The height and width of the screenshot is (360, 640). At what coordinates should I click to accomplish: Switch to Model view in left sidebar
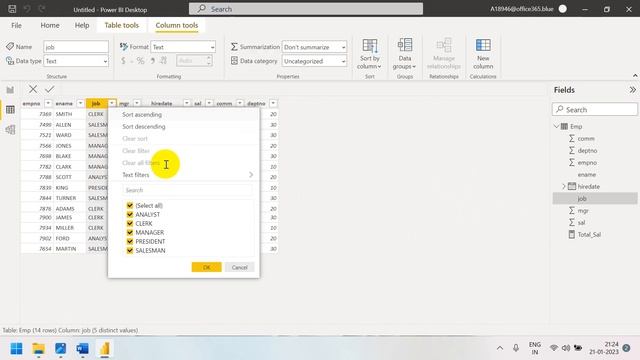click(10, 129)
